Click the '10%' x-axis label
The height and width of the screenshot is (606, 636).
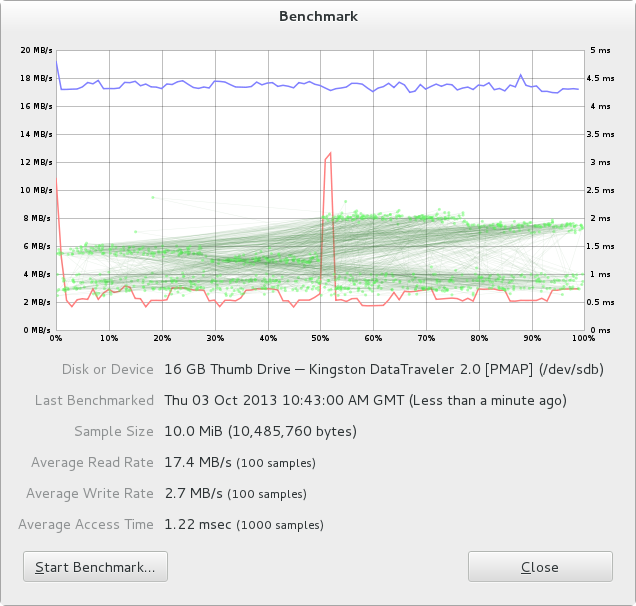click(x=109, y=338)
